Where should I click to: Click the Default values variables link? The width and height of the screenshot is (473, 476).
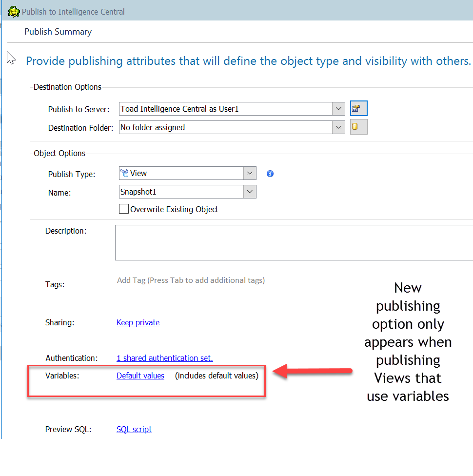(x=140, y=376)
